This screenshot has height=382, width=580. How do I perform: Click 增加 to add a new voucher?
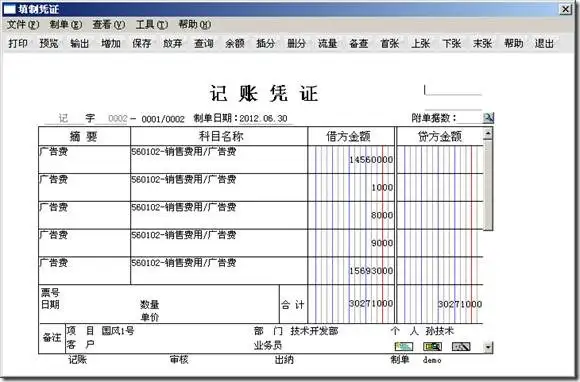coord(111,44)
